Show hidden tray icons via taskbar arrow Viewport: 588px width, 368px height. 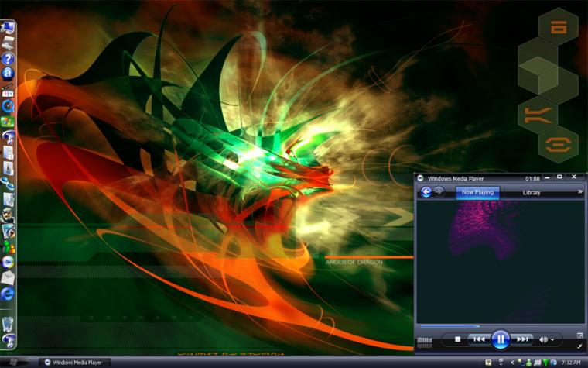click(x=511, y=363)
